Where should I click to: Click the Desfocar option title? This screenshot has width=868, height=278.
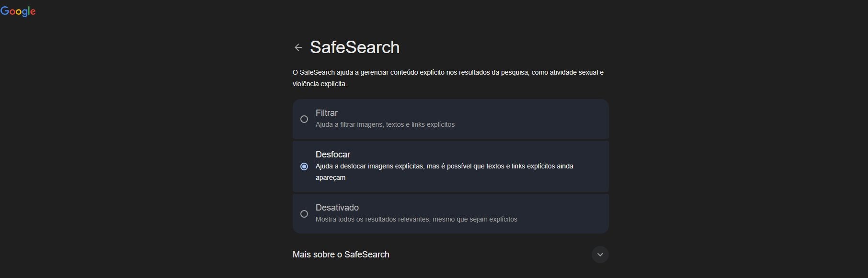(333, 155)
